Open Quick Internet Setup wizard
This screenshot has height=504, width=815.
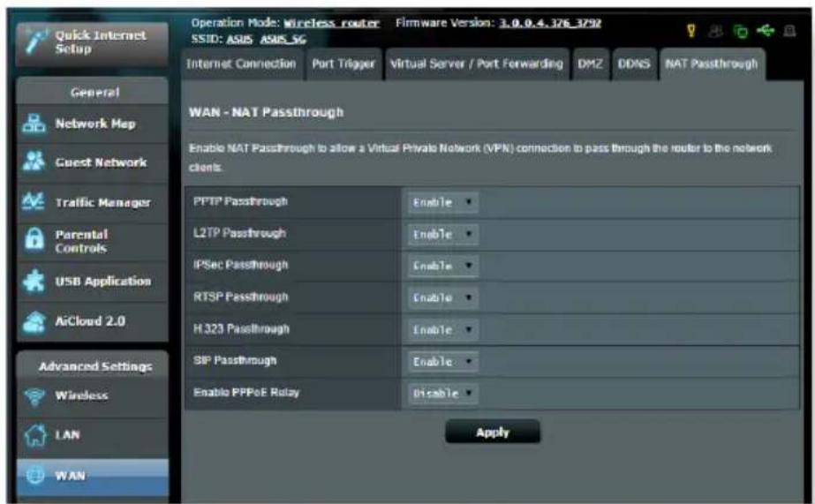pyautogui.click(x=93, y=43)
